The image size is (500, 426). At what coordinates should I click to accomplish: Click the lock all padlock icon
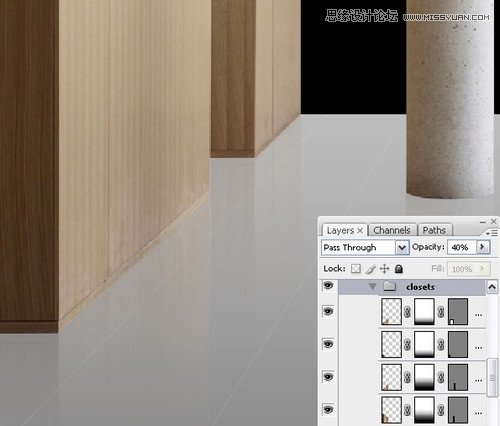(399, 269)
